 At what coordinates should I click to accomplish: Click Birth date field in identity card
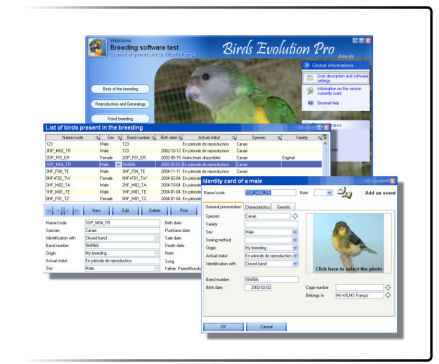[258, 287]
